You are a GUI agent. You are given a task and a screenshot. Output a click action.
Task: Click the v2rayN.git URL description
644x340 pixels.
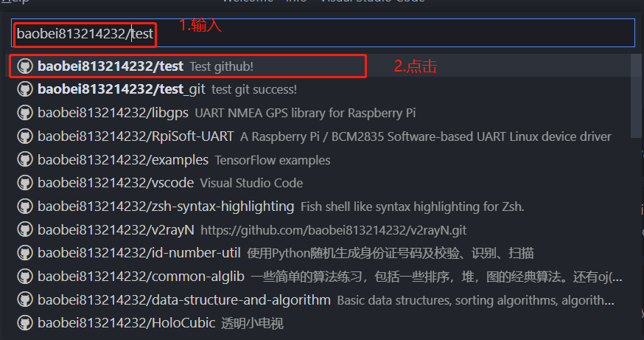[x=334, y=230]
